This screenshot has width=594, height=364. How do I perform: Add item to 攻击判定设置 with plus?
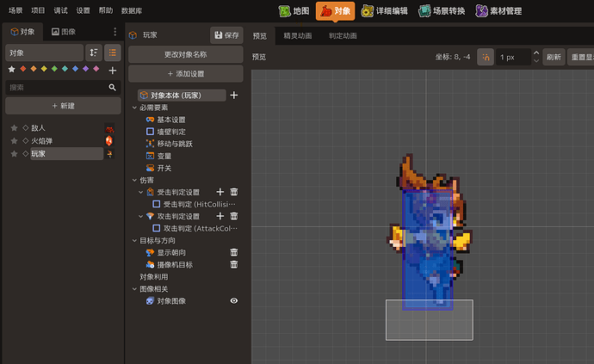tap(220, 216)
